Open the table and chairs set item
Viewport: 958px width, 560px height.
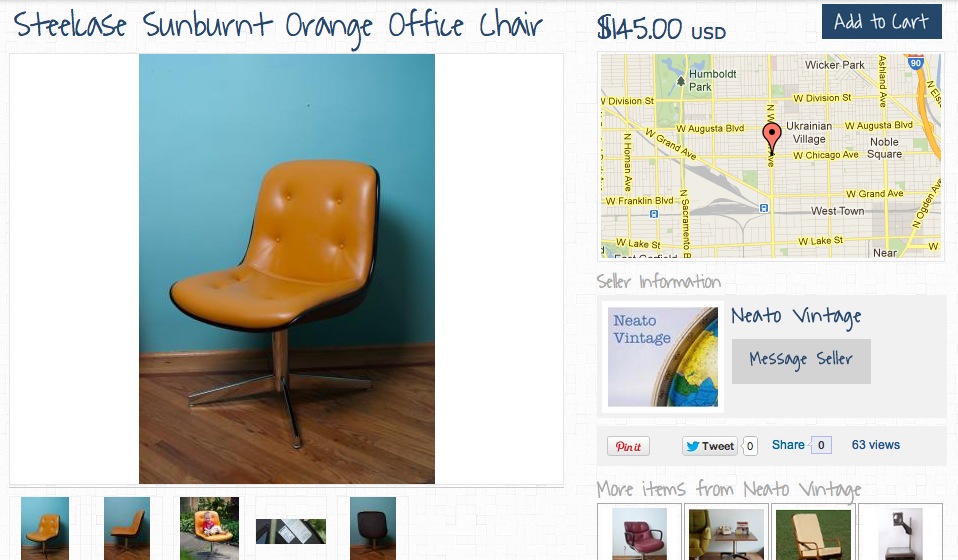click(x=726, y=533)
